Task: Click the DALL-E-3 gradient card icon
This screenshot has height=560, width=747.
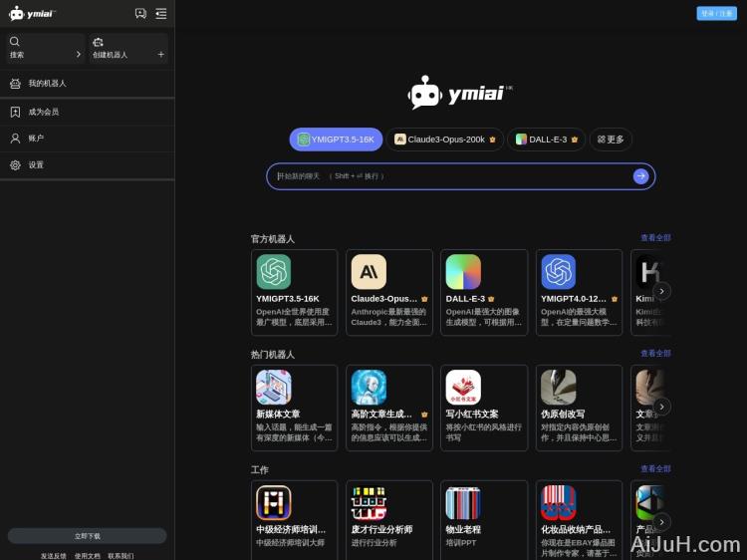Action: pos(463,272)
